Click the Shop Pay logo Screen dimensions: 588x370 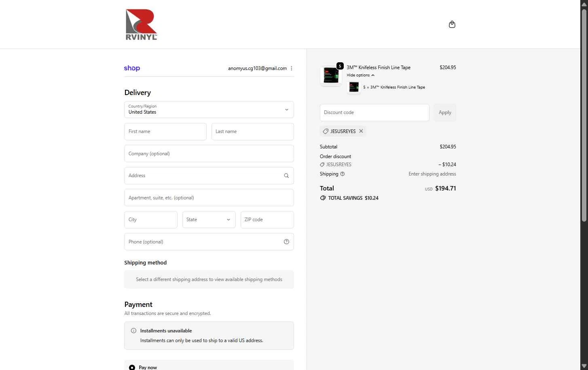pos(132,68)
